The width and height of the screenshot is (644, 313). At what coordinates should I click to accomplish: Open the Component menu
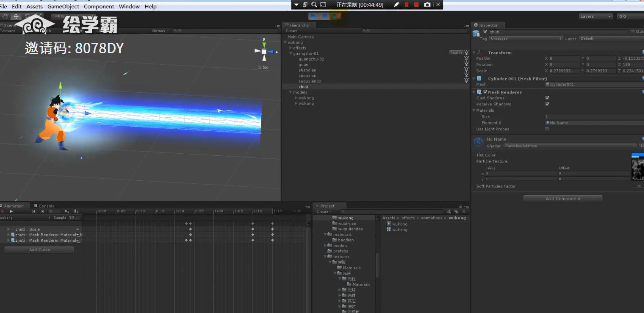click(99, 6)
